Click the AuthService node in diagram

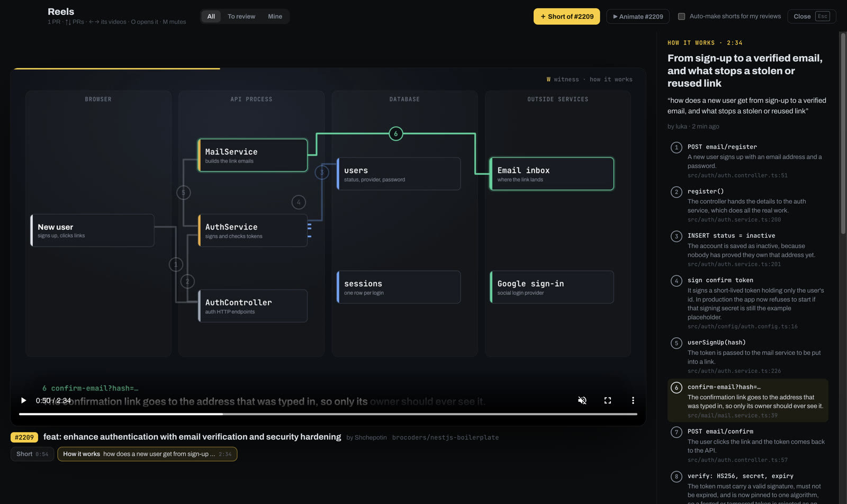(x=253, y=231)
